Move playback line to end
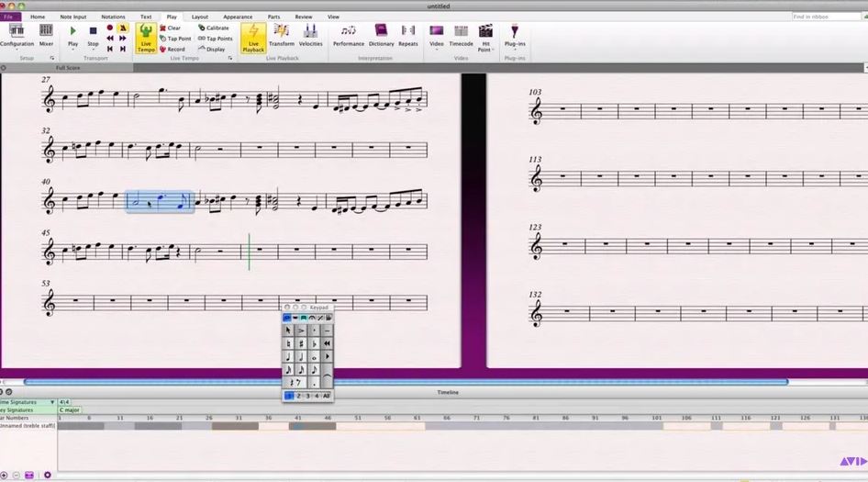Image resolution: width=868 pixels, height=482 pixels. click(123, 49)
